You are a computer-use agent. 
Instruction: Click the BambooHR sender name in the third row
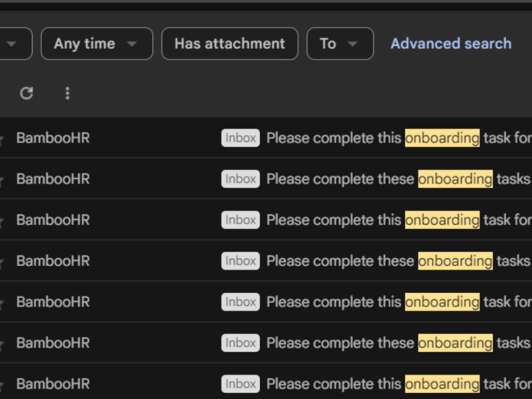pos(53,220)
